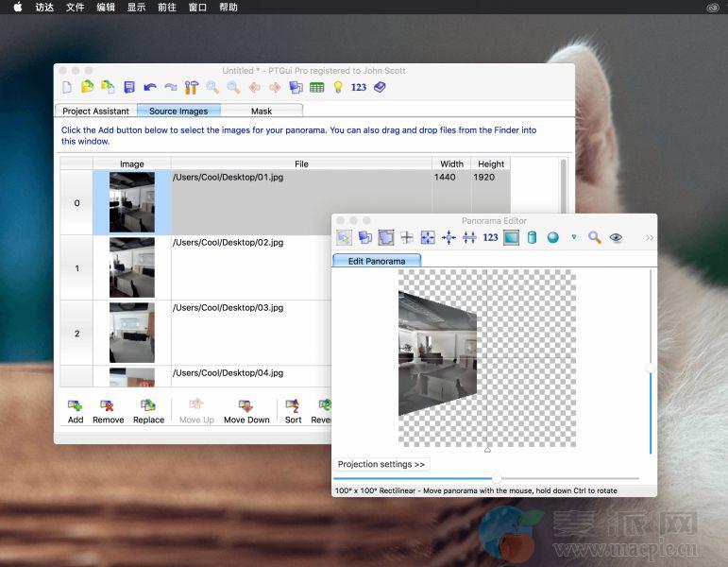Click the save project disk icon
728x567 pixels.
click(128, 87)
